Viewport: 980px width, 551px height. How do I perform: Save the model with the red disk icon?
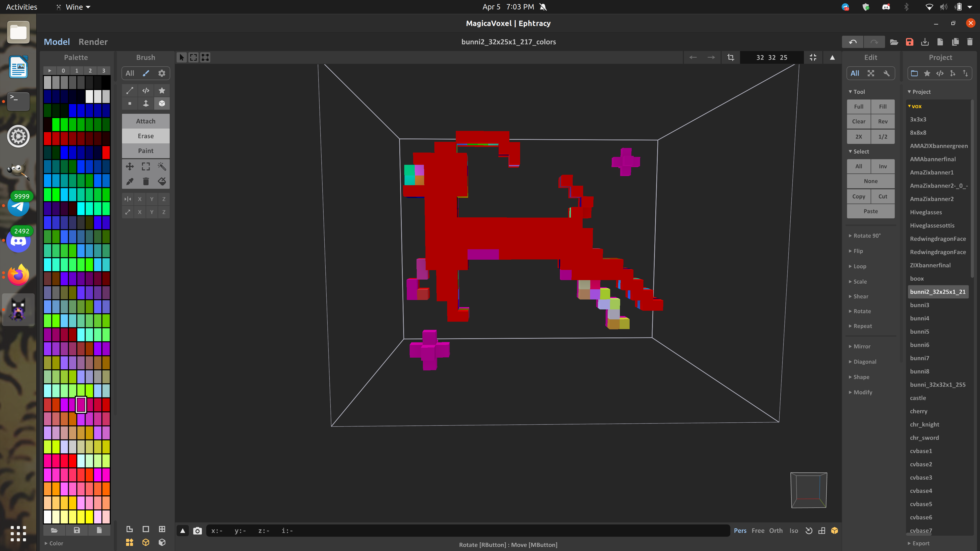click(x=910, y=42)
